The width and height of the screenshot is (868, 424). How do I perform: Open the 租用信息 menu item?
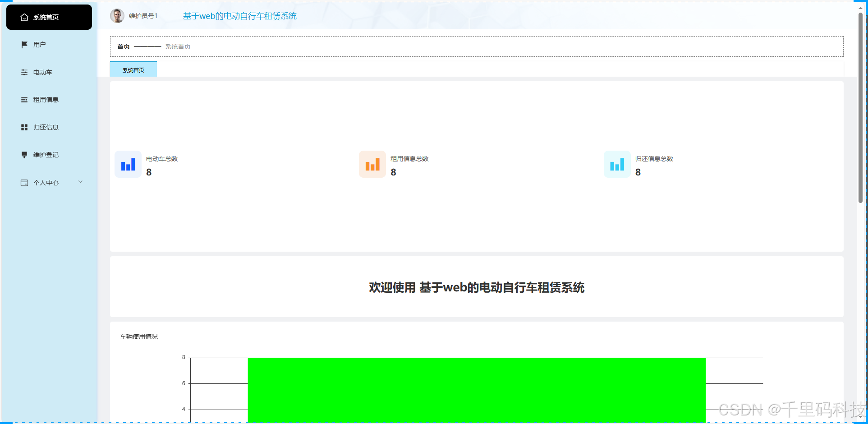[x=49, y=100]
